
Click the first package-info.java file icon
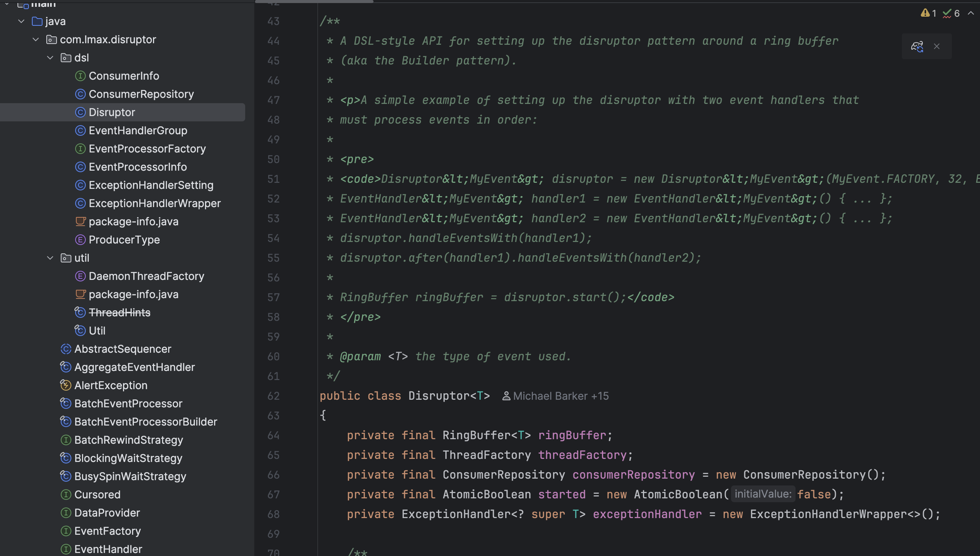[x=80, y=221]
